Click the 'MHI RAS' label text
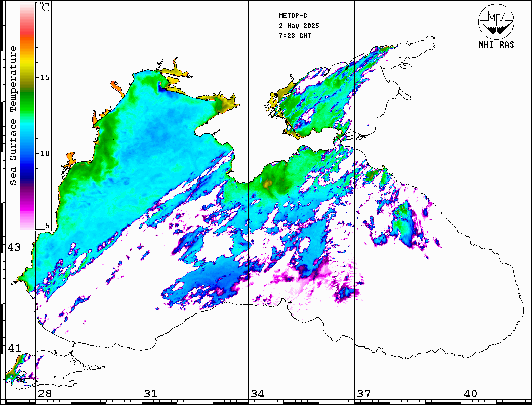 click(497, 44)
